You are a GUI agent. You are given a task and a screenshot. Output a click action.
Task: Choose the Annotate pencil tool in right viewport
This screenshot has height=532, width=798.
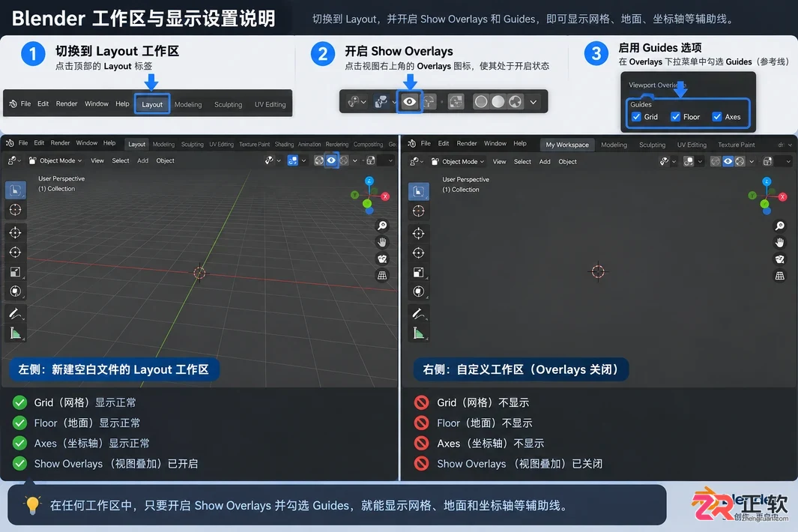pyautogui.click(x=418, y=314)
